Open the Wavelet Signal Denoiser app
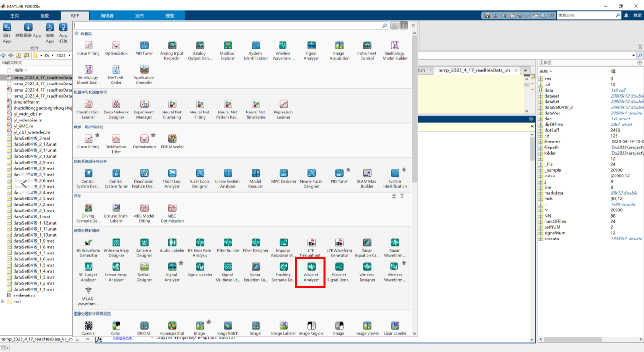644x352 pixels. coord(339,272)
